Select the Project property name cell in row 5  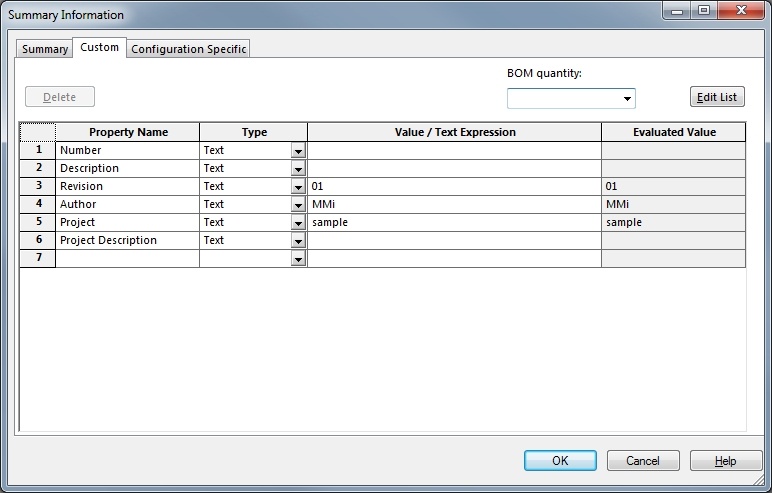point(128,222)
